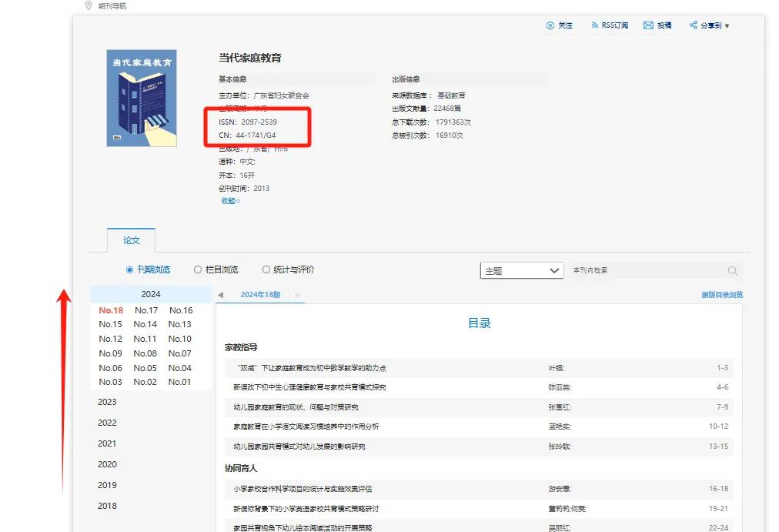Open issue No.13
The width and height of the screenshot is (779, 532).
click(180, 324)
